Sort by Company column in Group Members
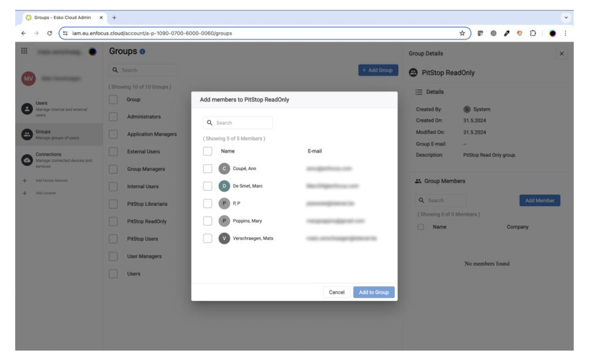This screenshot has width=590, height=364. 517,227
